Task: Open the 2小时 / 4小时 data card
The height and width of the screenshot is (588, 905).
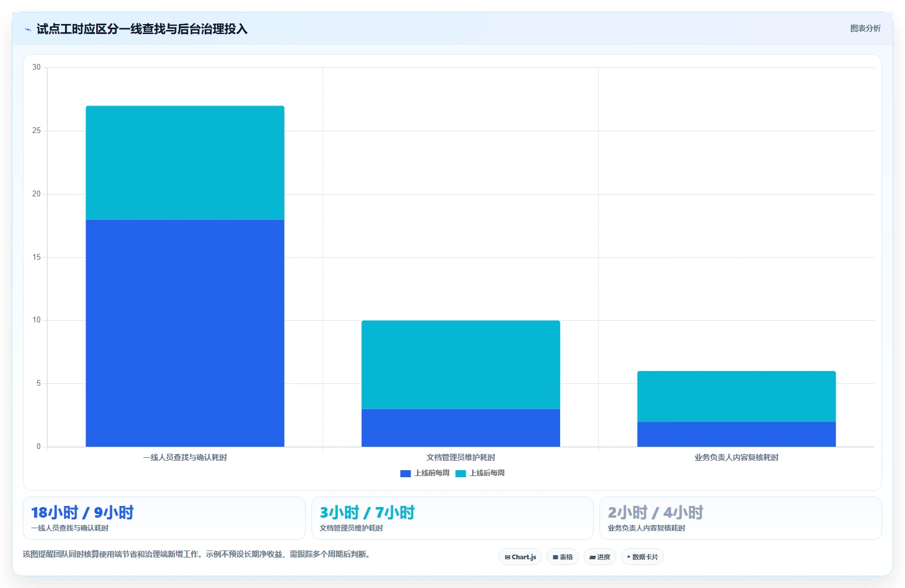Action: coord(741,518)
